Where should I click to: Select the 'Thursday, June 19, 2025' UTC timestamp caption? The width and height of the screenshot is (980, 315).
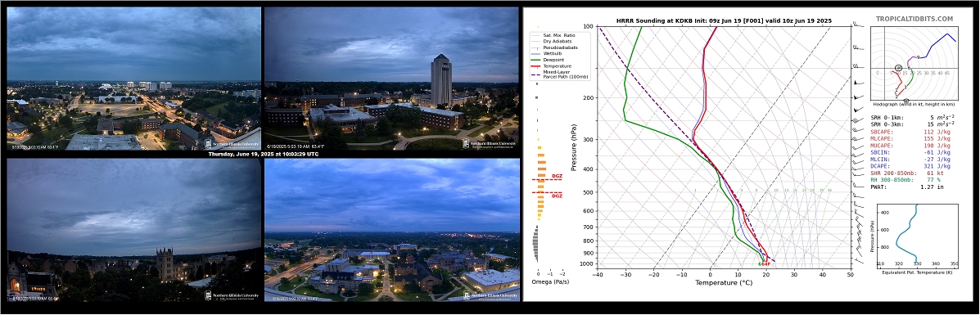pyautogui.click(x=263, y=154)
